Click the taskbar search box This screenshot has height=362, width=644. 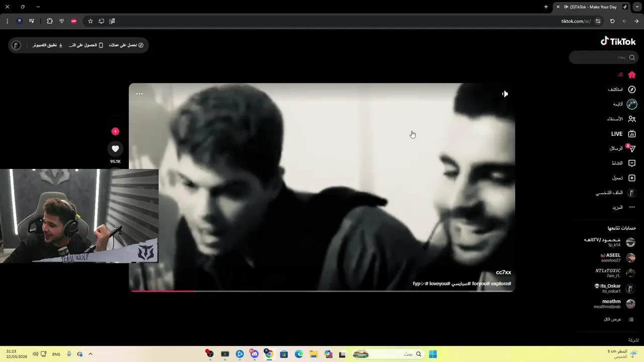click(x=387, y=354)
